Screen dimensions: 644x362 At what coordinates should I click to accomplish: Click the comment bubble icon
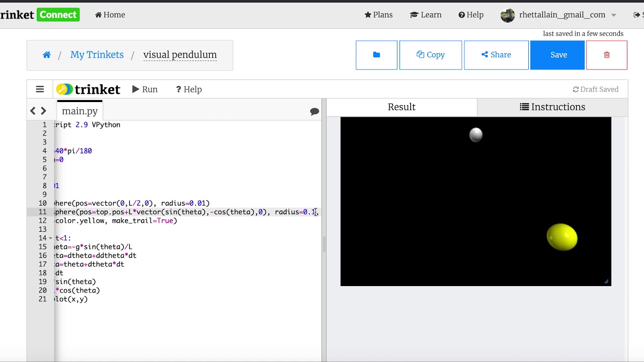(314, 112)
